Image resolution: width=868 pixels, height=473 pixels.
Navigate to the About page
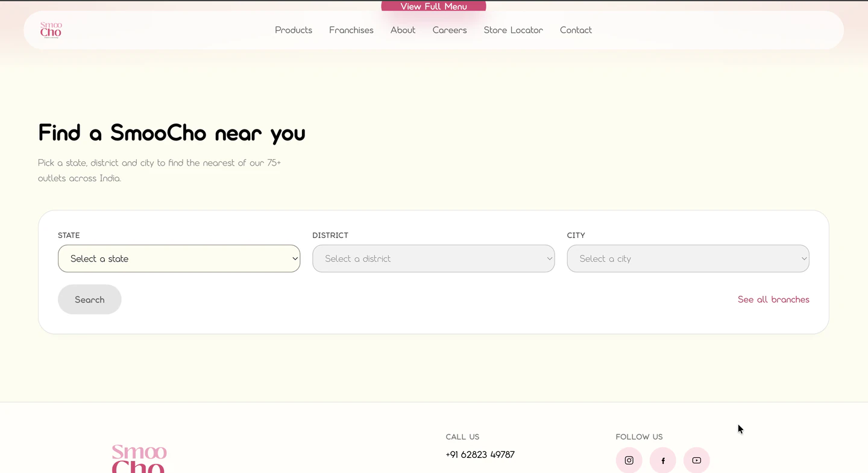pos(403,30)
